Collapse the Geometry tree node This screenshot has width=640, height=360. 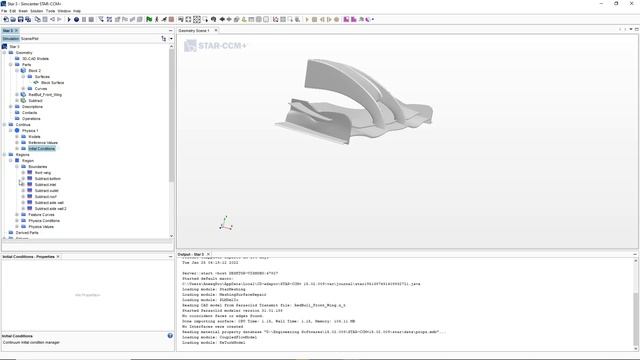[4, 53]
